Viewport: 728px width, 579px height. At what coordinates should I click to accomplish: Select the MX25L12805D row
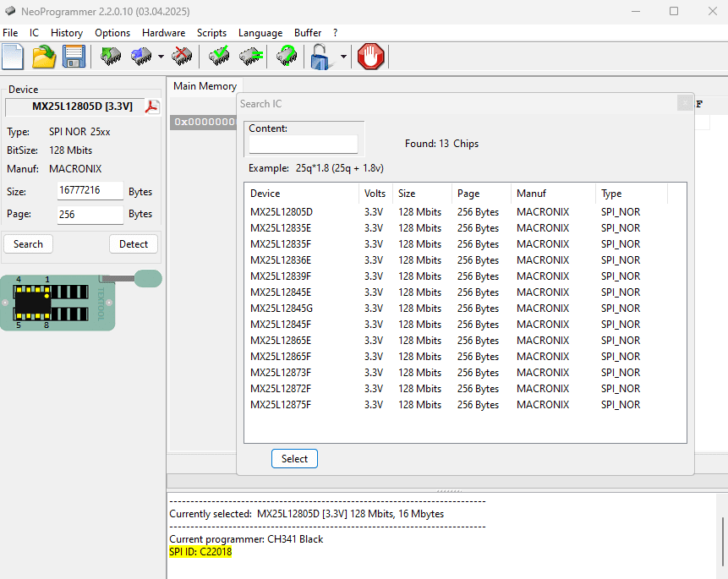(x=465, y=212)
